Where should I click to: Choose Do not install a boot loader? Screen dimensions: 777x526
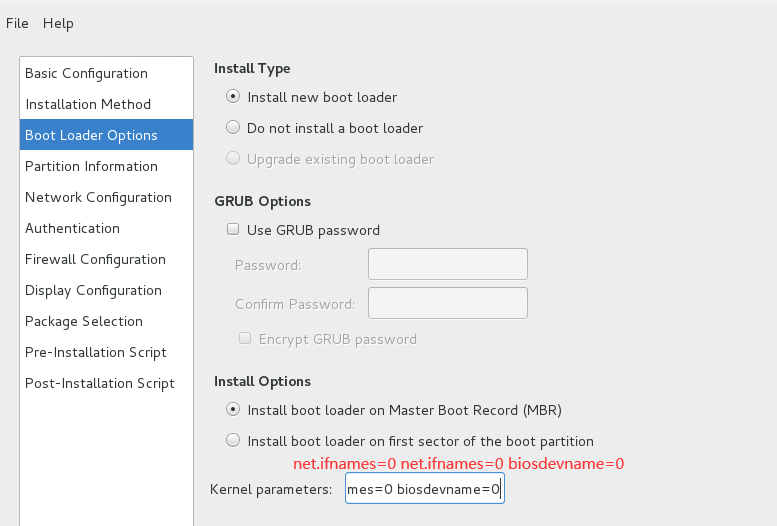(233, 128)
